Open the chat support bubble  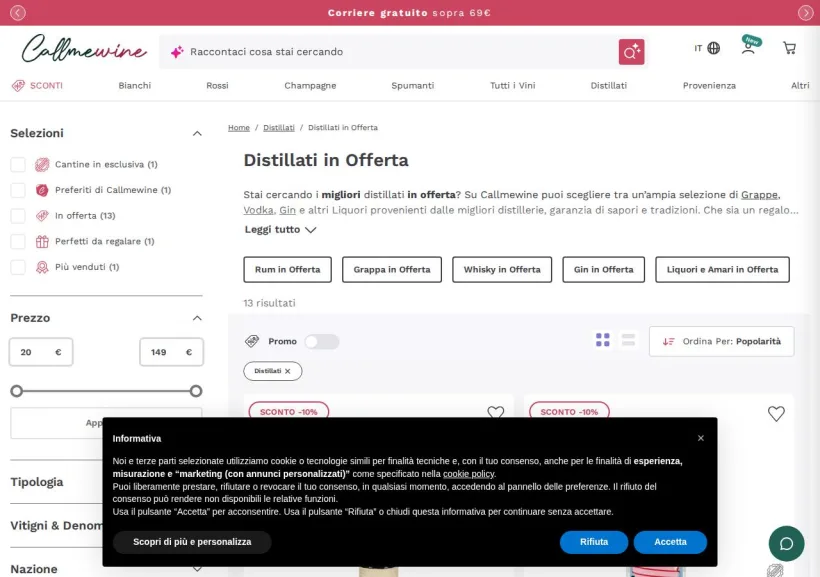click(786, 544)
